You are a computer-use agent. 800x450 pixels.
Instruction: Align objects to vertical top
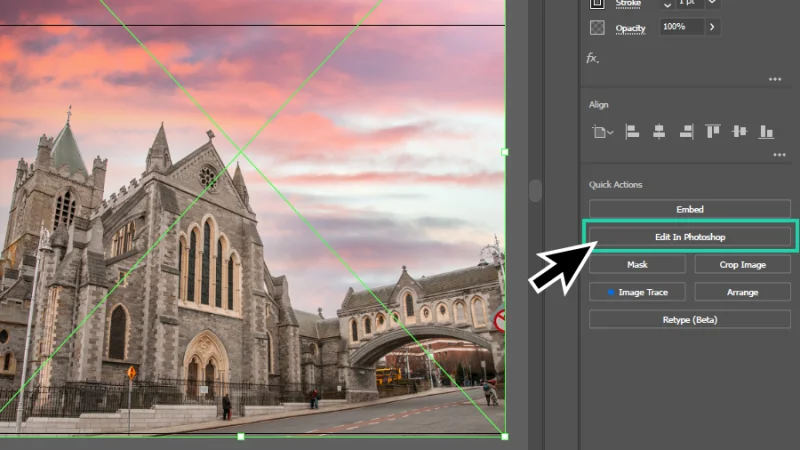coord(713,132)
